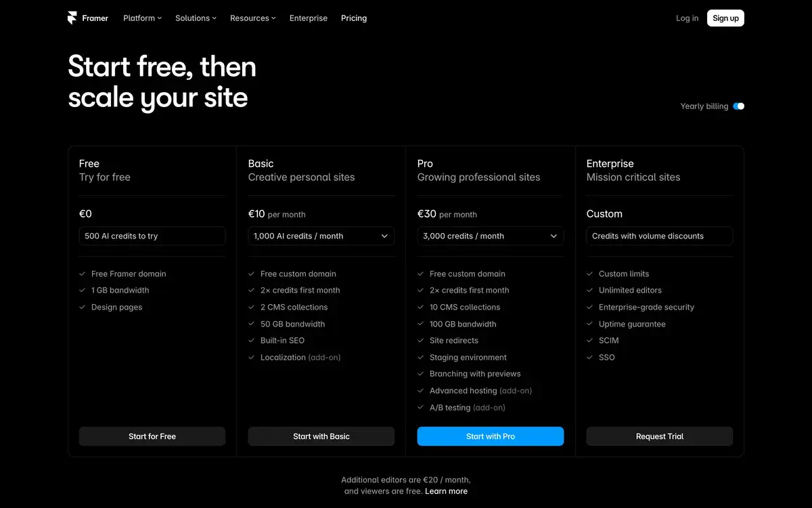Open the 3,000 credits / month dropdown
This screenshot has height=508, width=812.
(491, 236)
